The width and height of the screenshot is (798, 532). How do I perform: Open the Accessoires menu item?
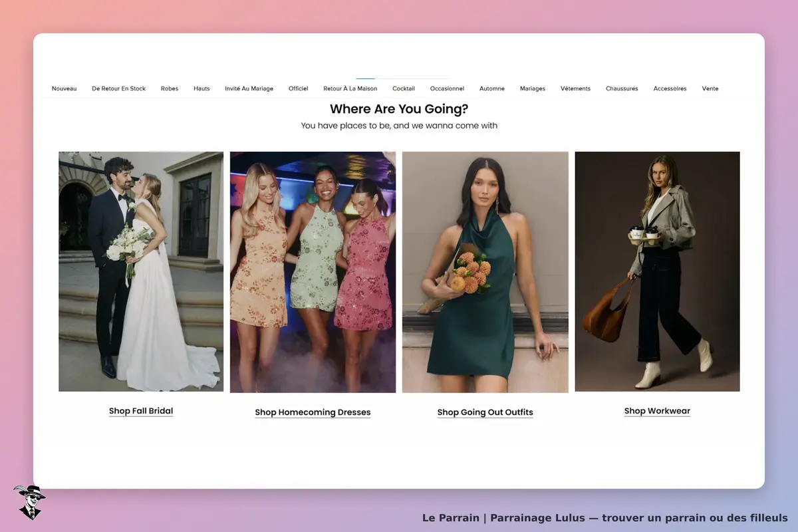click(670, 88)
